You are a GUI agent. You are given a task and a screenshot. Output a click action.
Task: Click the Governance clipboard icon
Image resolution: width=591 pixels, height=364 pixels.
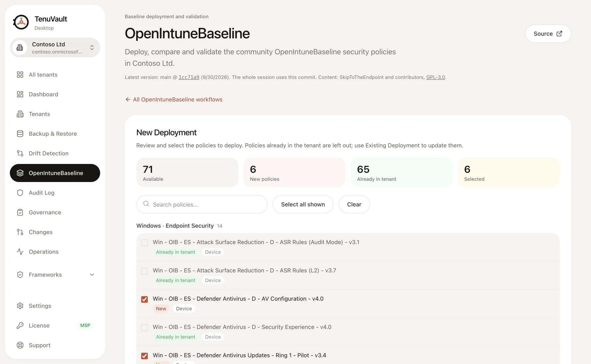20,212
